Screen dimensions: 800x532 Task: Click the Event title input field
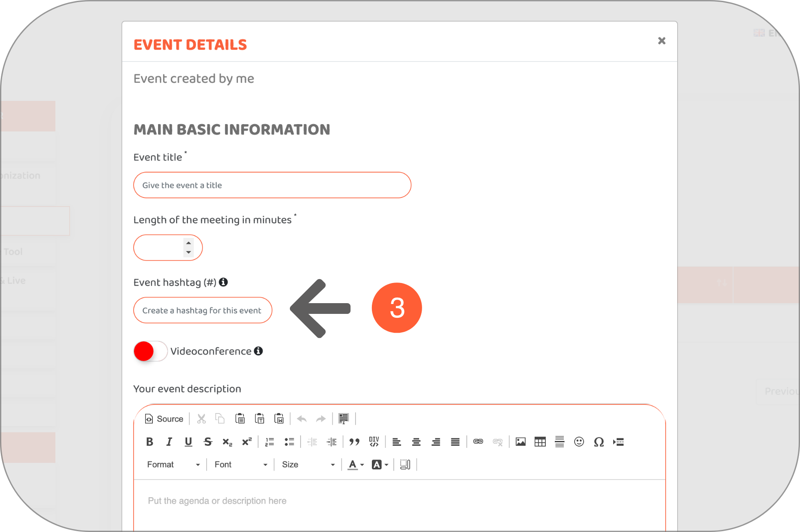click(x=272, y=185)
